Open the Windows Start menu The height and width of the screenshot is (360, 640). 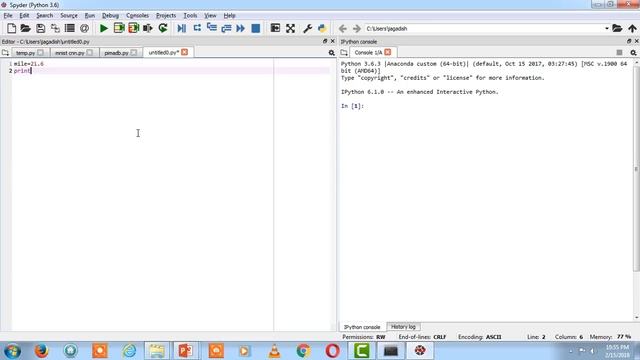click(x=12, y=351)
